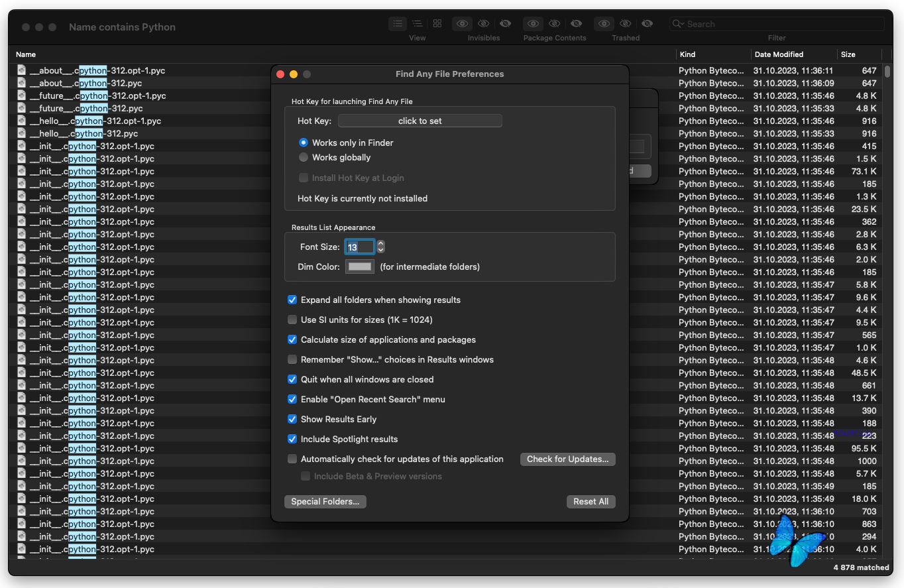Image resolution: width=904 pixels, height=588 pixels.
Task: Click the "95.5 K" size cell
Action: coord(864,448)
